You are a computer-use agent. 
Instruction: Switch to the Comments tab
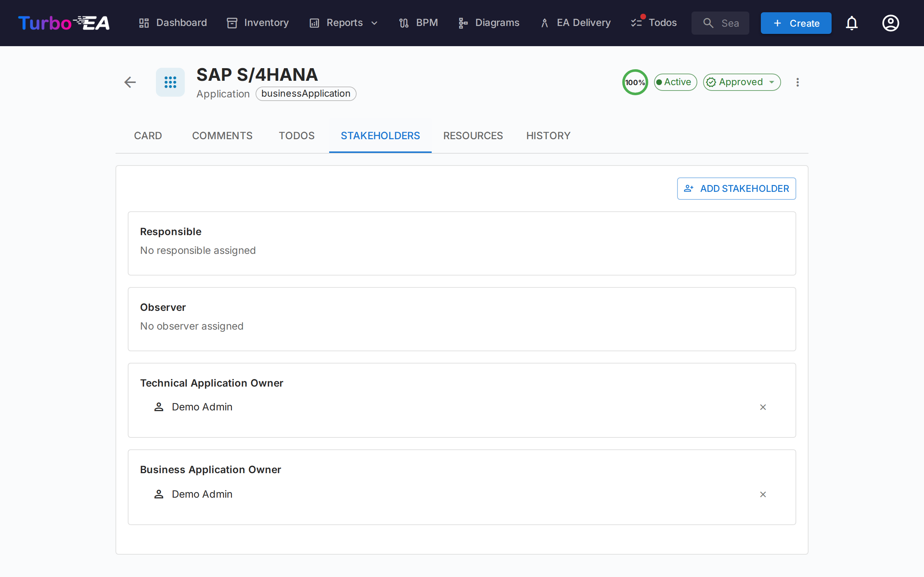tap(222, 136)
